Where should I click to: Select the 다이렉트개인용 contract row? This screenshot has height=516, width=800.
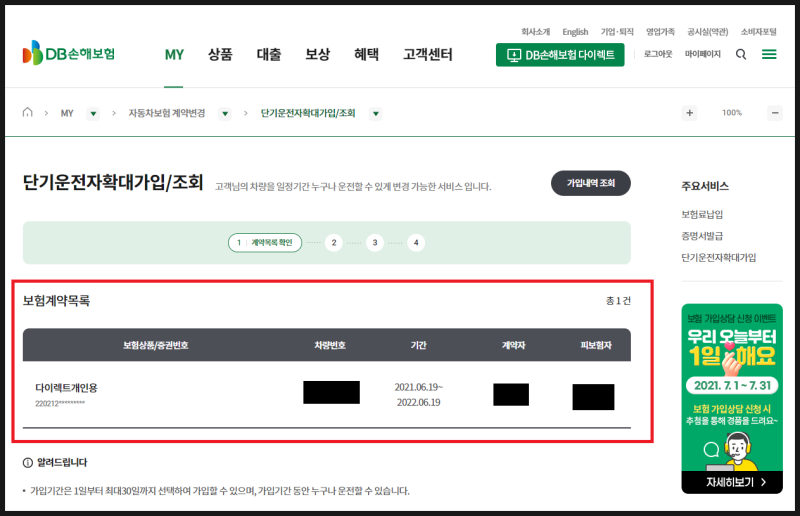click(327, 394)
